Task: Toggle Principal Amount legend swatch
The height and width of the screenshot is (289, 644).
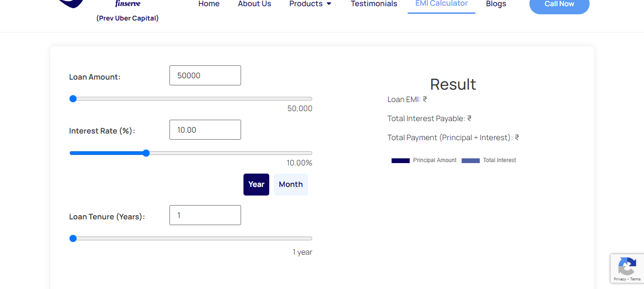Action: (x=401, y=161)
